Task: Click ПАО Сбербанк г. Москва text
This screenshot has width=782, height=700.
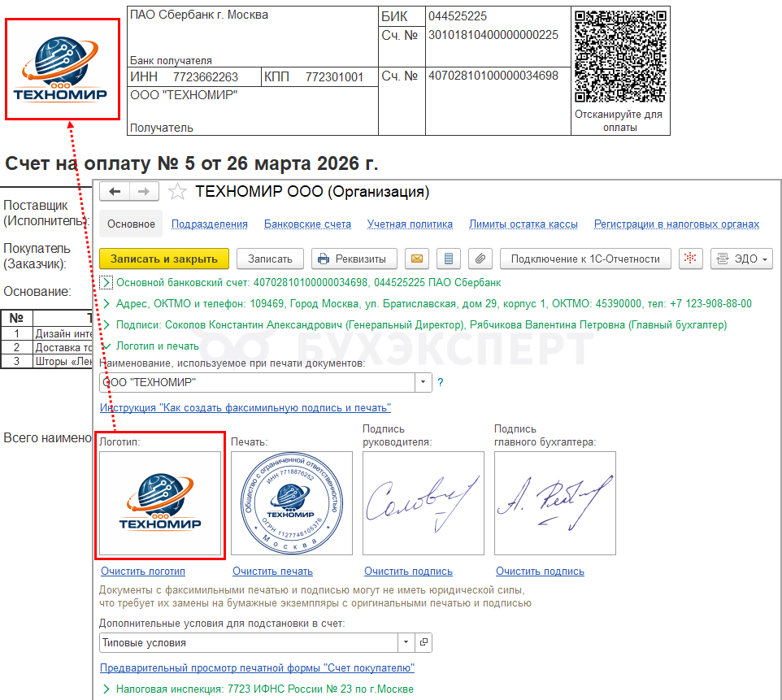Action: click(199, 15)
